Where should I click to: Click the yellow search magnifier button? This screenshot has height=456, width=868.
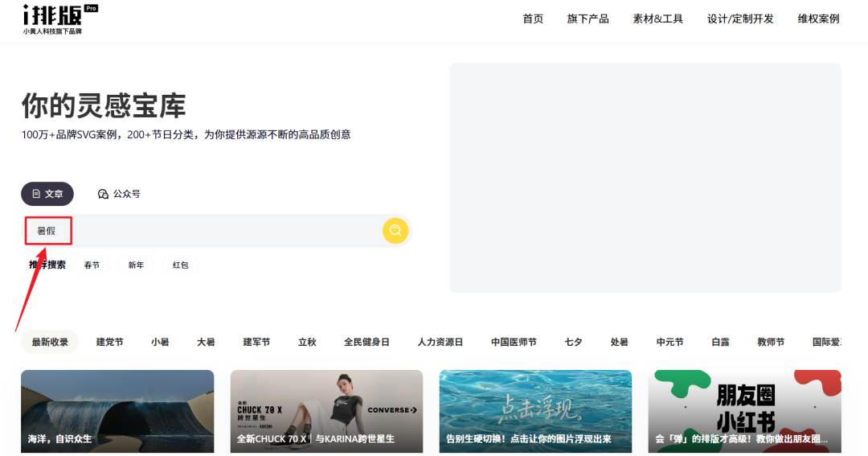[395, 231]
